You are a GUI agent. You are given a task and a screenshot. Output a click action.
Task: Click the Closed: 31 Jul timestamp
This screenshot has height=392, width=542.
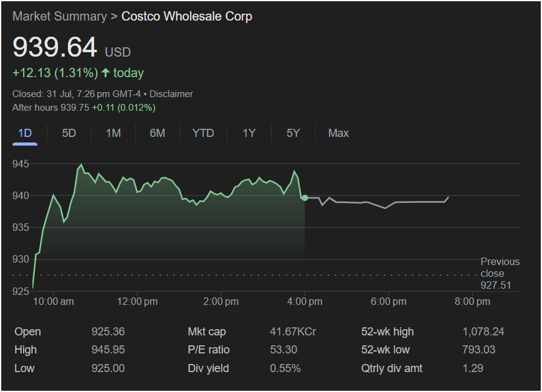tap(77, 94)
